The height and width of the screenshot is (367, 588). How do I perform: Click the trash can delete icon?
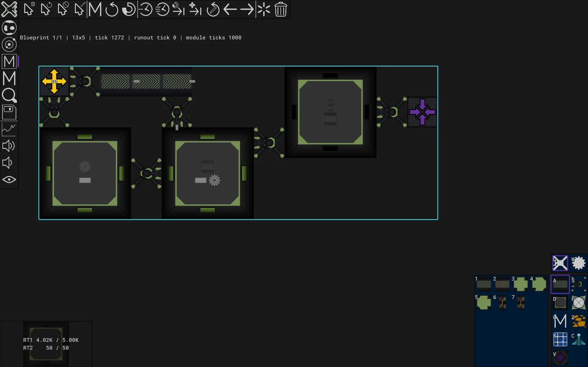[280, 10]
